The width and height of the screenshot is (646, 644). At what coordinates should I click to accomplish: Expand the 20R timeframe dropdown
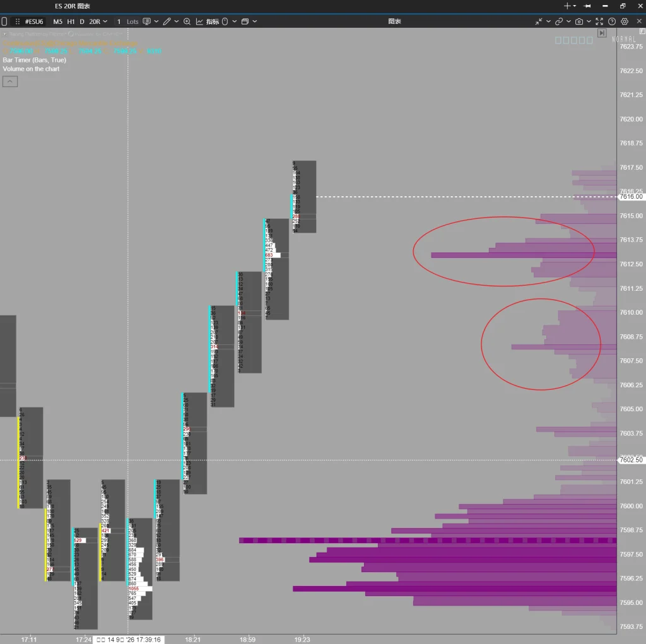point(105,21)
